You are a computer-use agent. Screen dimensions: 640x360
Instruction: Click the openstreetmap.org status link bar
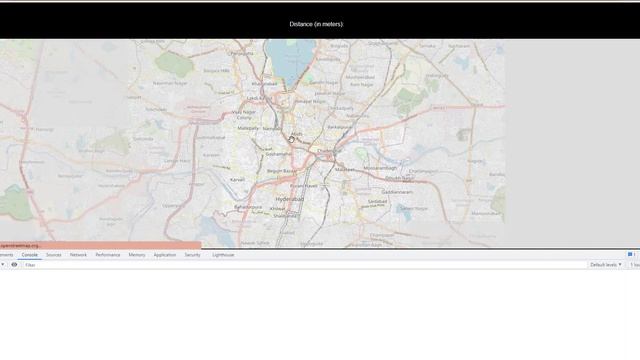(x=100, y=245)
